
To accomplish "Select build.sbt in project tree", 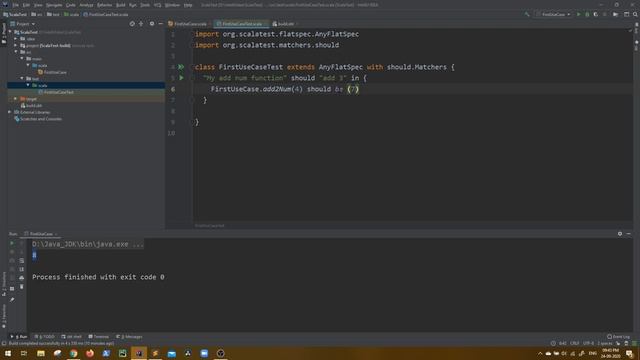I will [31, 105].
